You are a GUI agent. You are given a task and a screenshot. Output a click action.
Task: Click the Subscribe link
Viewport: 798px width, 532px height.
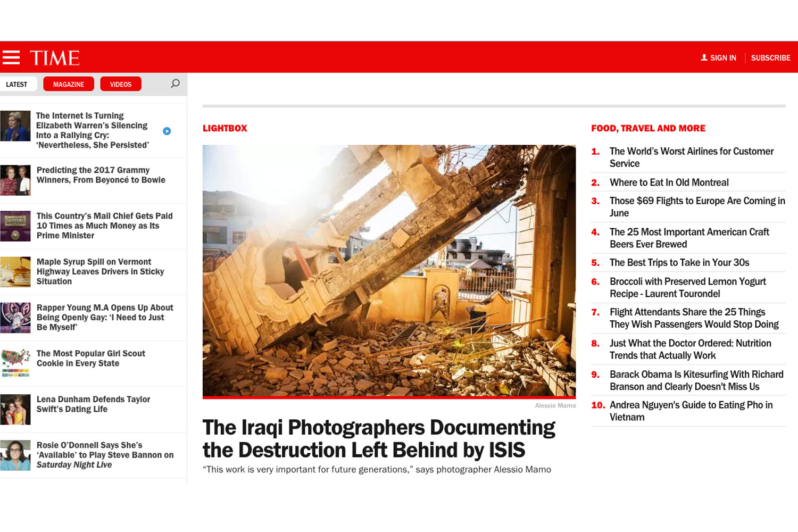(x=770, y=57)
